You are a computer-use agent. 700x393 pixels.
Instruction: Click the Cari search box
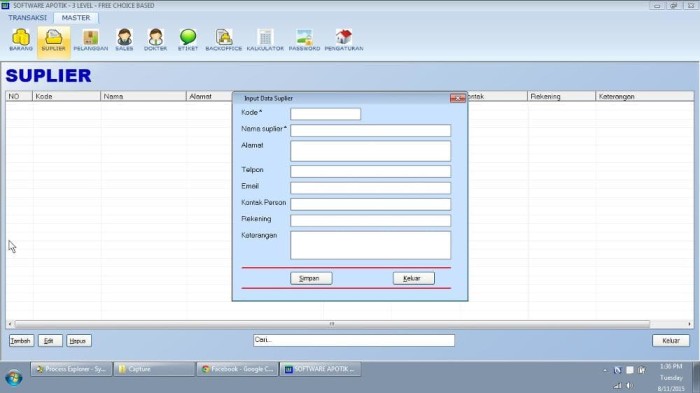tap(354, 340)
